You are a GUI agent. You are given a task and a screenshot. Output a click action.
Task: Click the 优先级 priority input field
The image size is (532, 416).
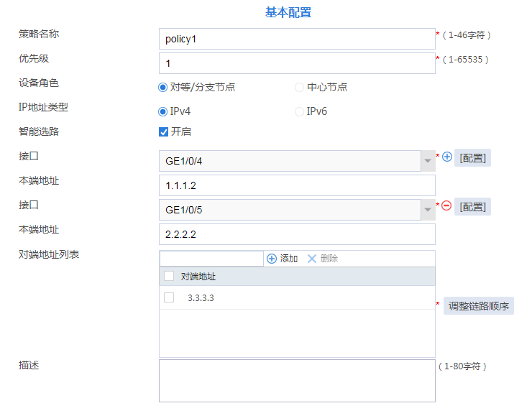(x=296, y=63)
